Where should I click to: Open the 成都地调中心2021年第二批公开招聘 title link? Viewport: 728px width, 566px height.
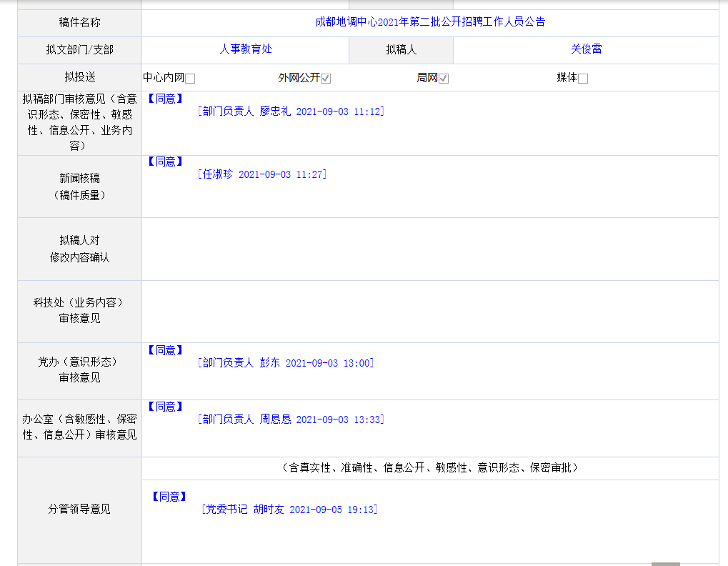tap(430, 22)
